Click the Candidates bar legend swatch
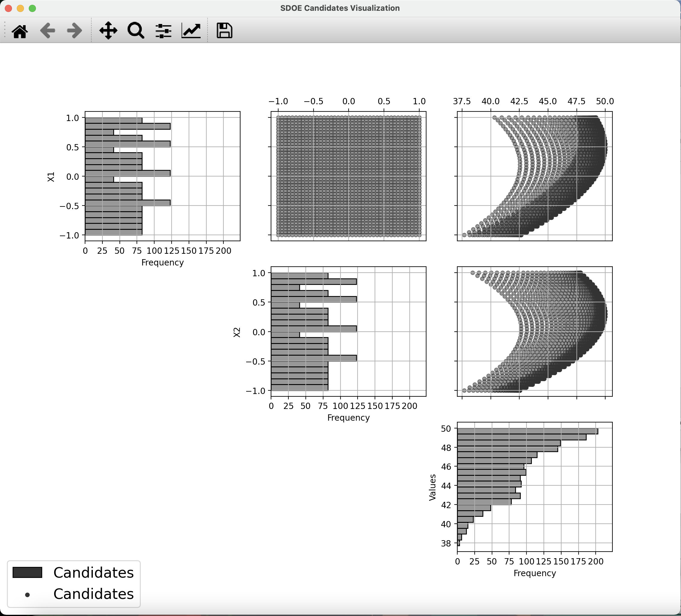This screenshot has height=616, width=681. [x=27, y=573]
